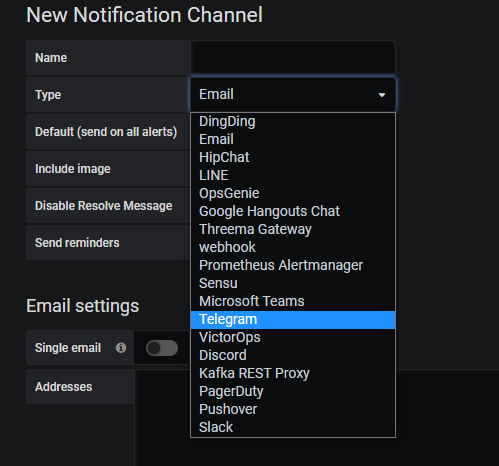The image size is (499, 466).
Task: Select OpsGenie option
Action: click(x=293, y=193)
